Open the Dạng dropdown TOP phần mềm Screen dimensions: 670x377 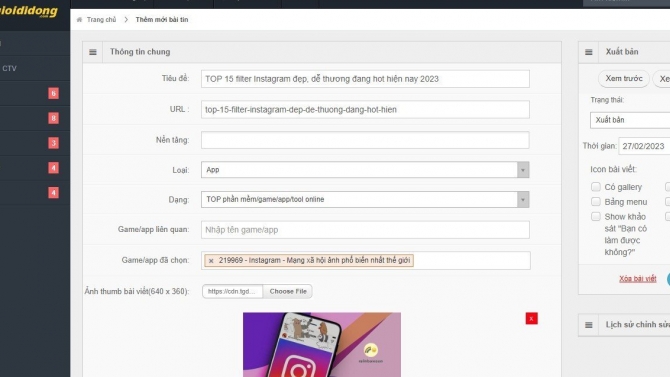pyautogui.click(x=365, y=199)
